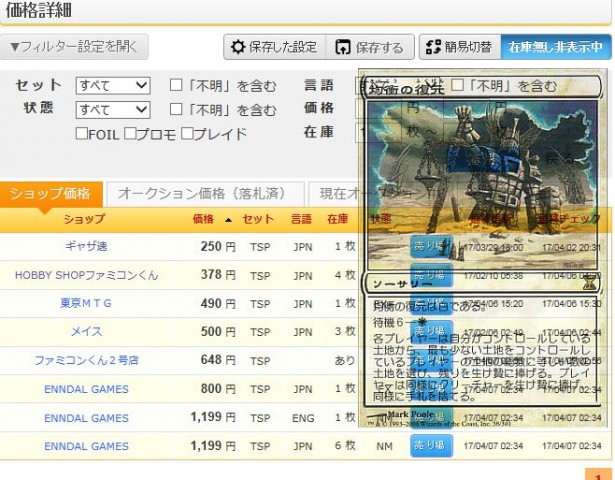Image resolution: width=615 pixels, height=480 pixels.
Task: Check 「不明」を含む next to 言語
Action: click(458, 85)
